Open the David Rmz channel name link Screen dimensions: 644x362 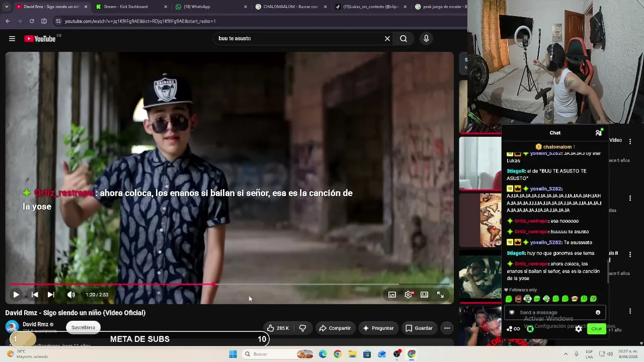click(x=36, y=324)
